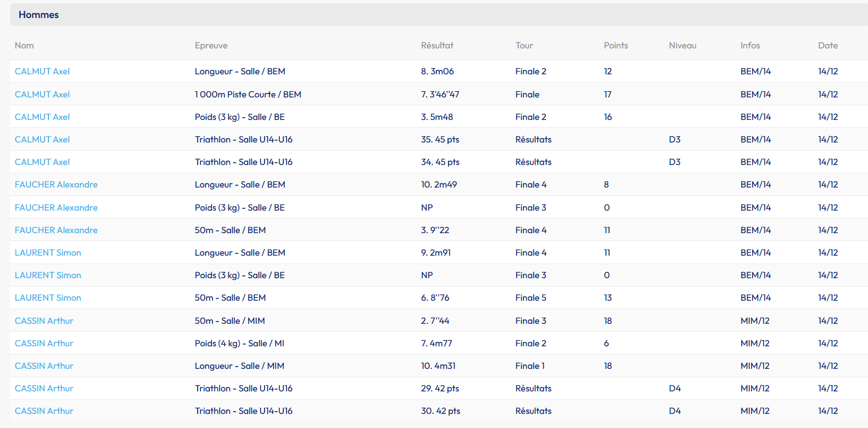
Task: Click the Niveau column header
Action: [x=682, y=46]
